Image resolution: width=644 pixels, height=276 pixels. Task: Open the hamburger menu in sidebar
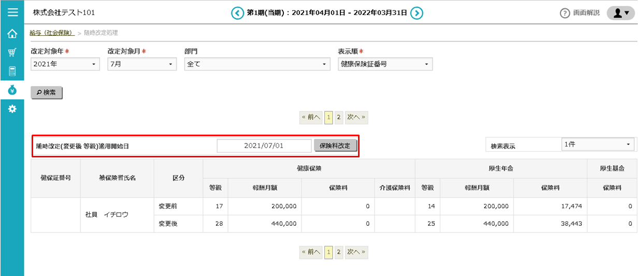pyautogui.click(x=12, y=12)
